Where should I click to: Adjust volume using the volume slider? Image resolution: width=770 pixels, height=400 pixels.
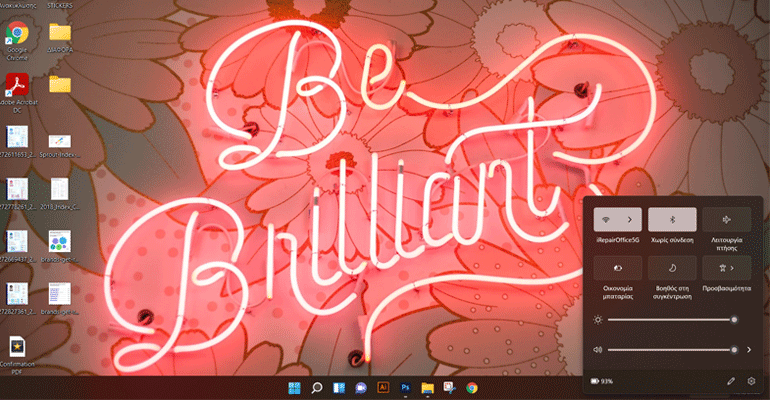click(671, 350)
